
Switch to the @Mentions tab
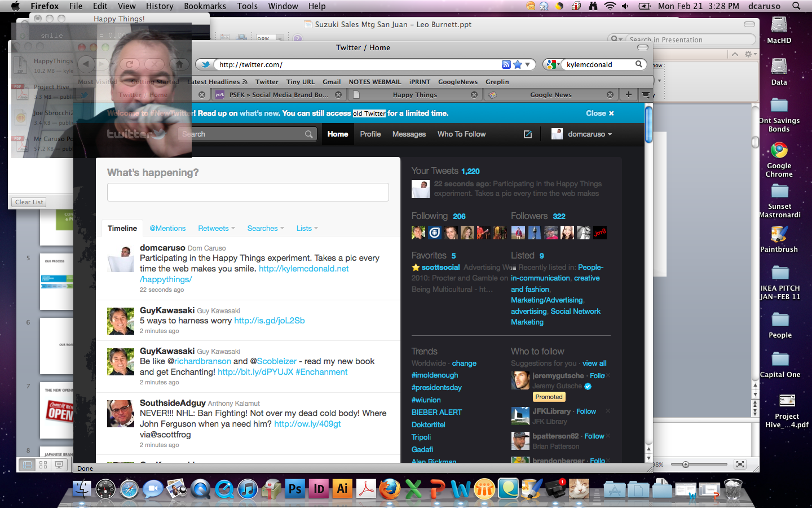click(x=167, y=229)
